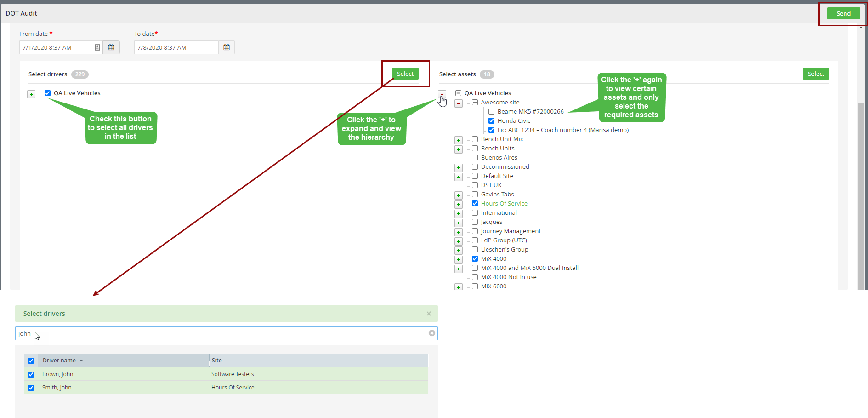Open the From date calendar picker

(111, 47)
